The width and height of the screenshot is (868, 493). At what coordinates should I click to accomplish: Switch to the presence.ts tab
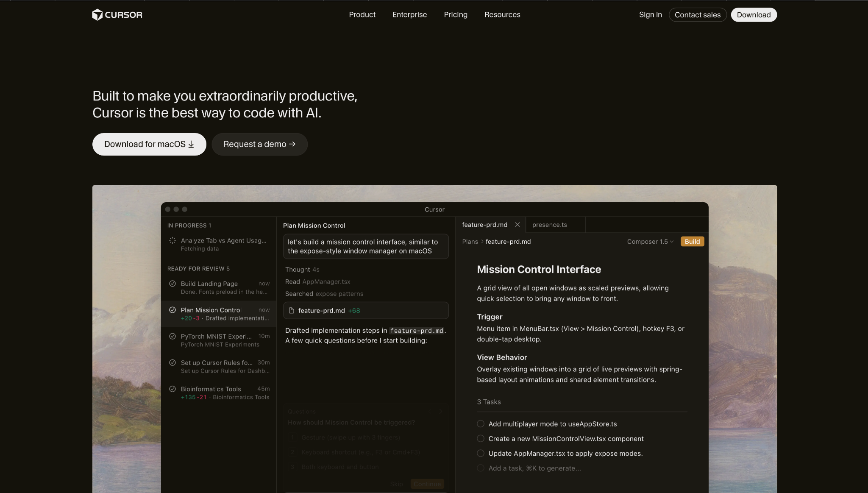[x=549, y=225]
